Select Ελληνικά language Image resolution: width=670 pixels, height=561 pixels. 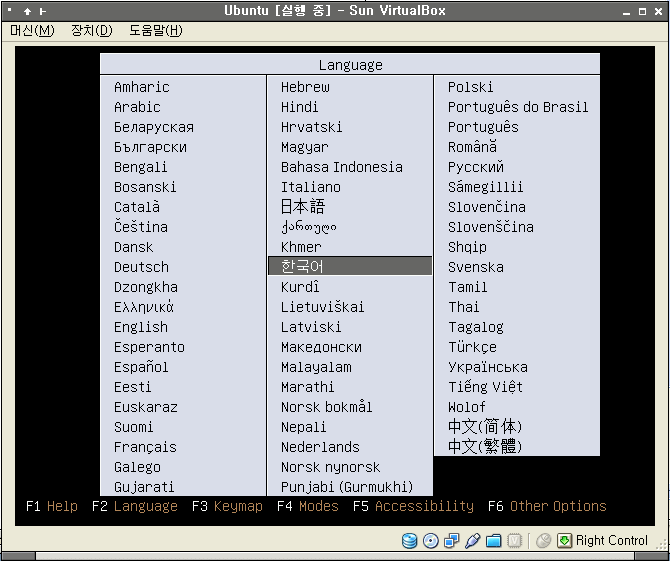144,307
